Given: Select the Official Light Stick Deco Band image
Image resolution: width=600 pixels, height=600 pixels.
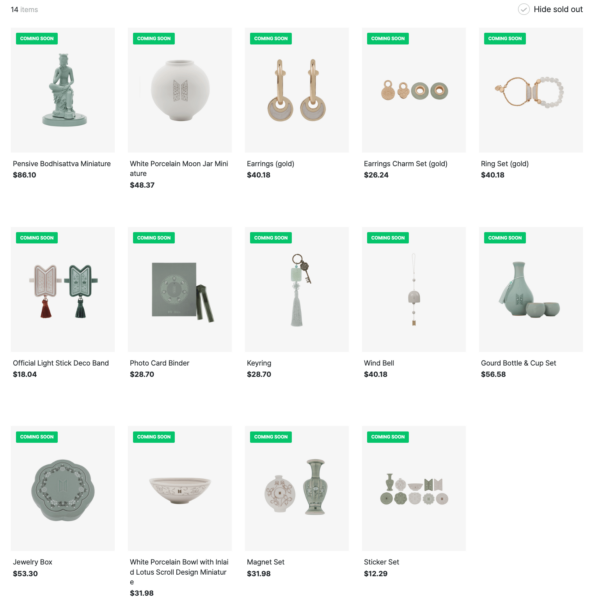Looking at the screenshot, I should (x=63, y=289).
